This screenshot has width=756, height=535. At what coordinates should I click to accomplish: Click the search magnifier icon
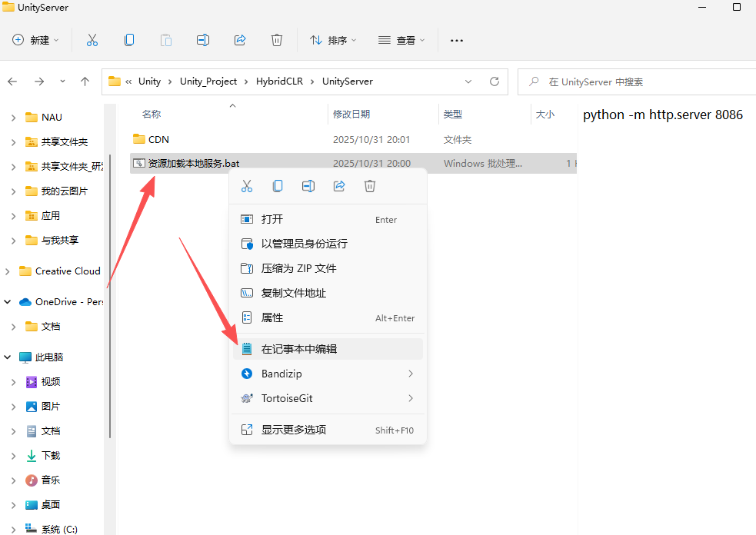pos(534,81)
